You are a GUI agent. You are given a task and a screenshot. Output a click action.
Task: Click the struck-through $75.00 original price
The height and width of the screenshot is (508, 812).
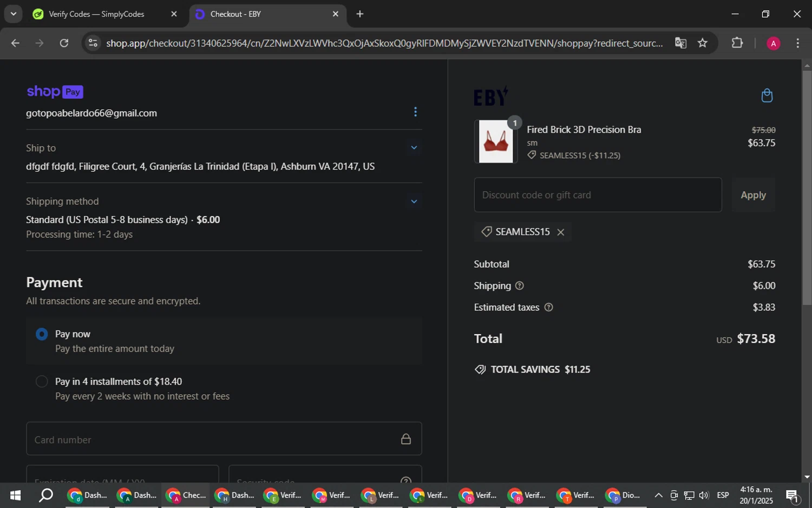[763, 130]
